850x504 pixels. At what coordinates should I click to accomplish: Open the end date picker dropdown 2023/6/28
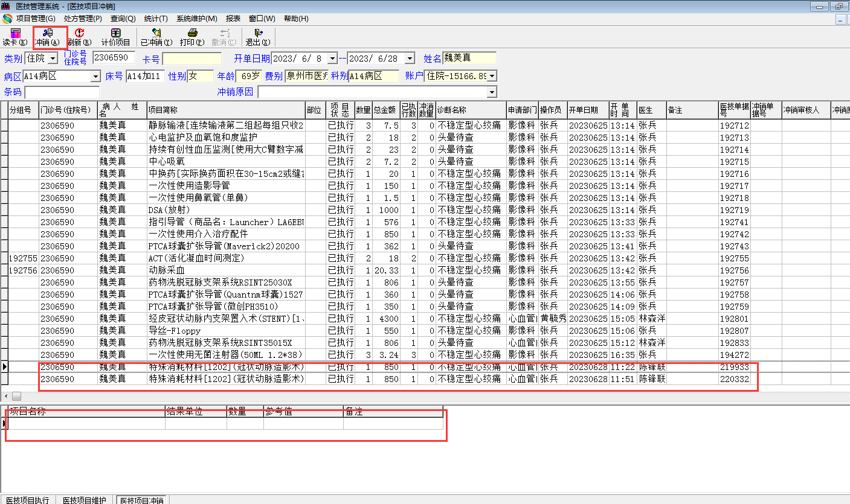coord(410,59)
